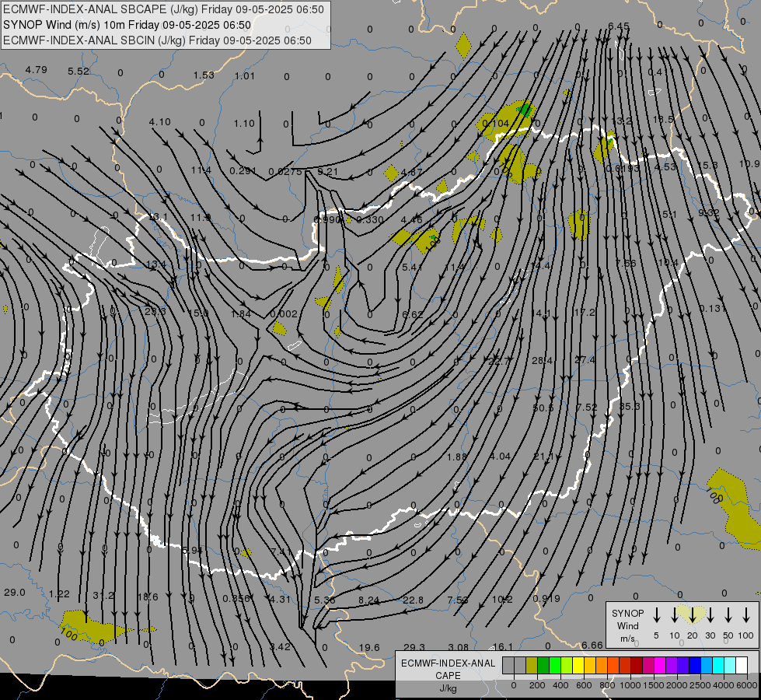Click the map value 0.330
The height and width of the screenshot is (700, 761).
tap(370, 219)
